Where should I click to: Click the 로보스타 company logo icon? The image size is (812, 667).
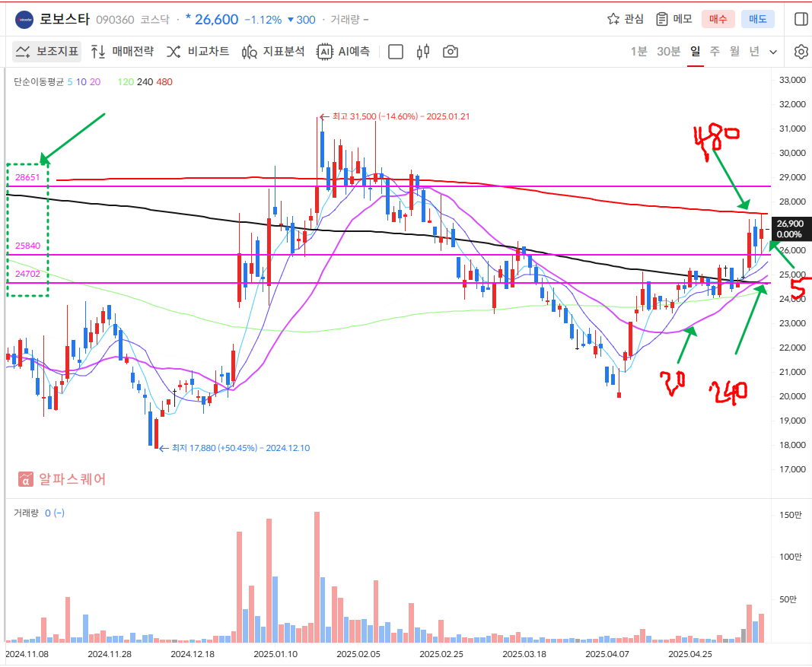24,20
